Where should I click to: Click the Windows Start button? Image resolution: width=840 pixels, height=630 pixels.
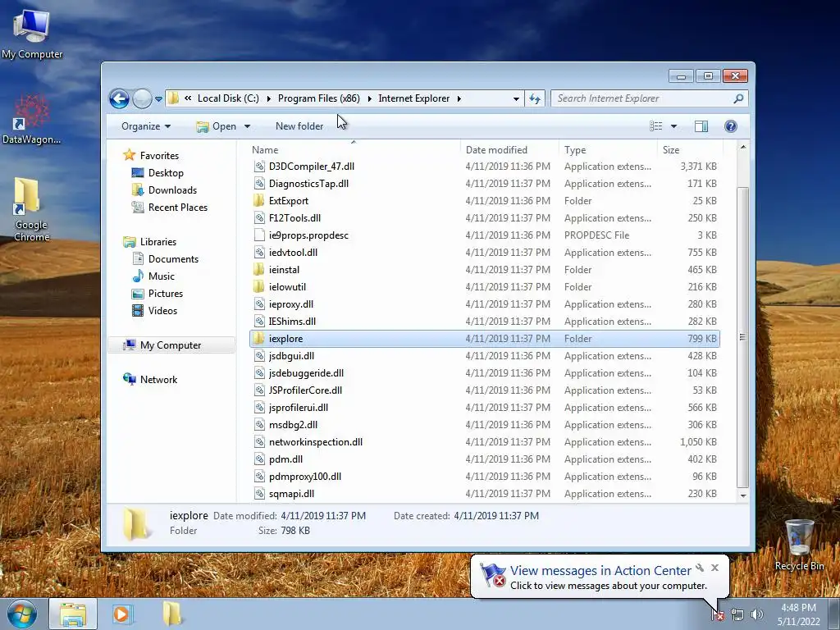[x=22, y=614]
